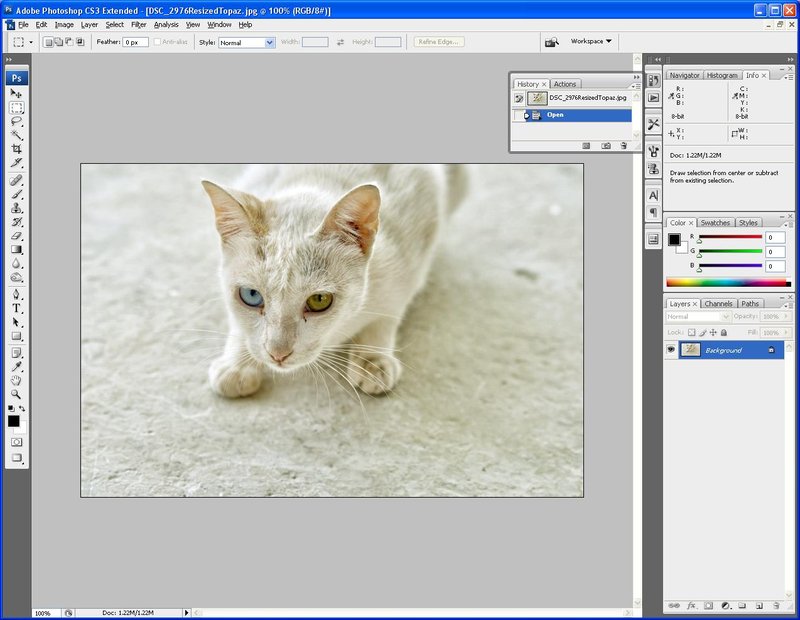Create a new layer in Layers panel
800x620 pixels.
pos(759,606)
